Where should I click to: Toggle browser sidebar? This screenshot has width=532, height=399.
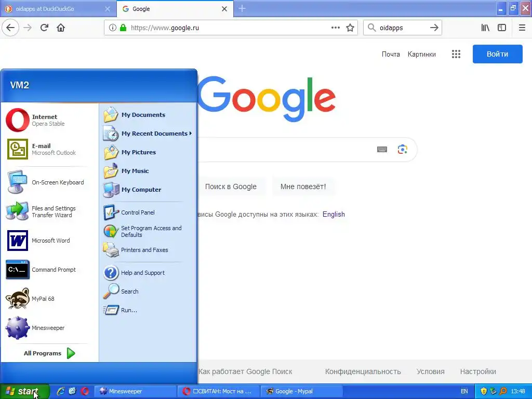pos(502,28)
